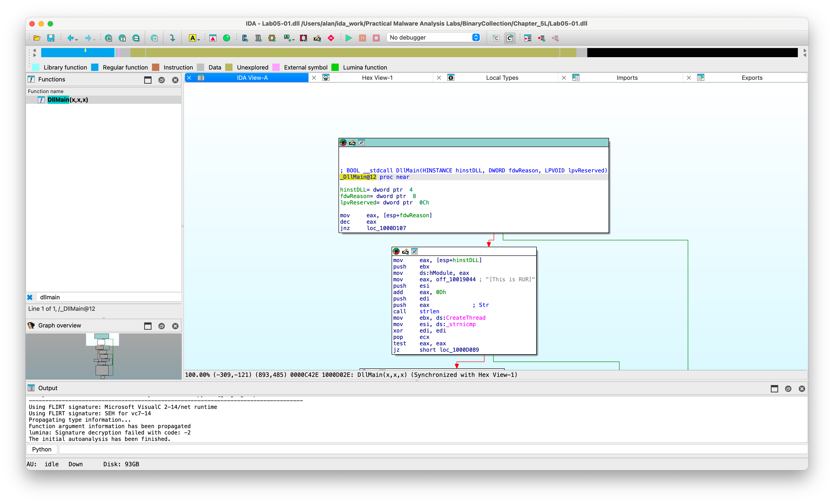Toggle the second node's group nodes icon
The image size is (834, 504).
414,251
